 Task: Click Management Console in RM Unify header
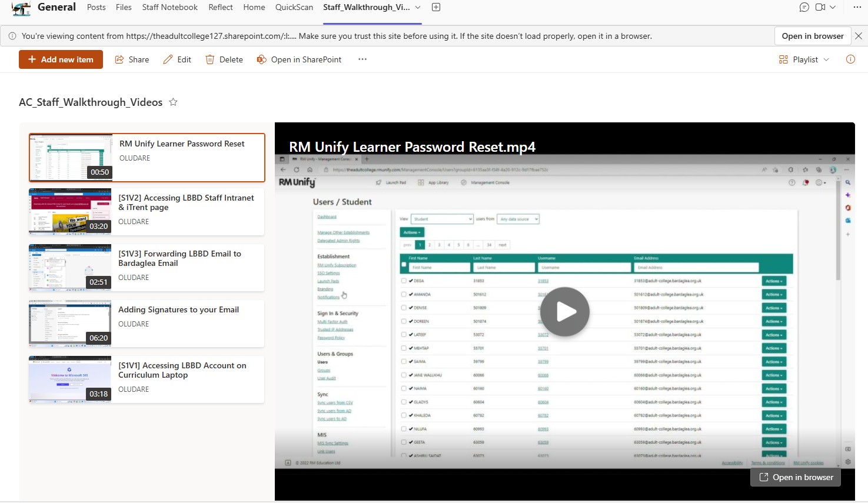click(x=485, y=182)
